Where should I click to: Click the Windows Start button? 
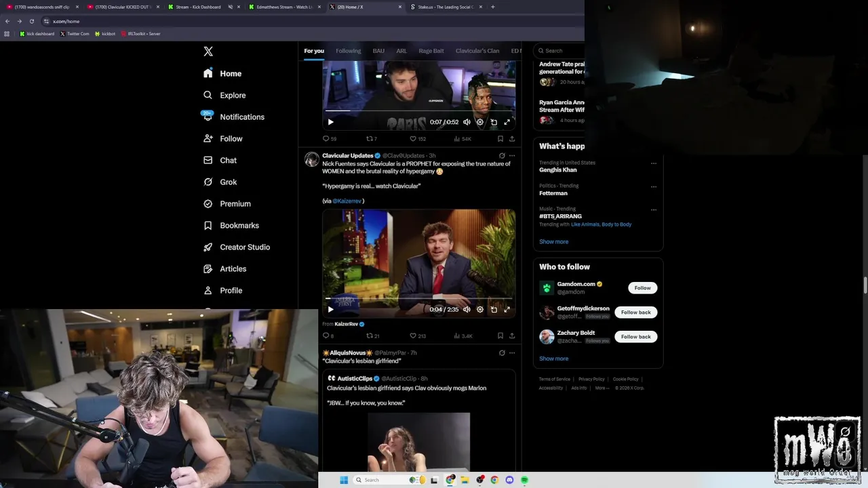point(344,480)
